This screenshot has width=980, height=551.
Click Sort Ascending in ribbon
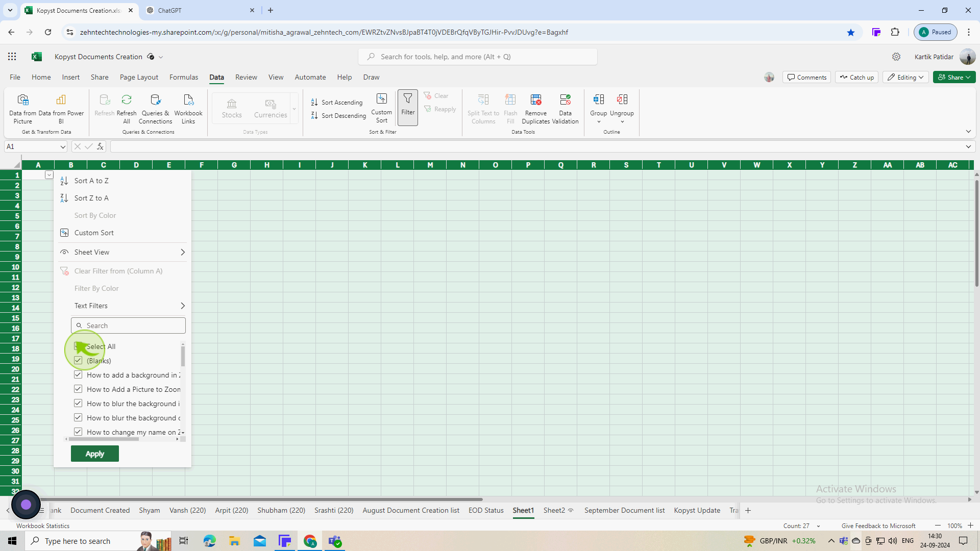click(337, 102)
